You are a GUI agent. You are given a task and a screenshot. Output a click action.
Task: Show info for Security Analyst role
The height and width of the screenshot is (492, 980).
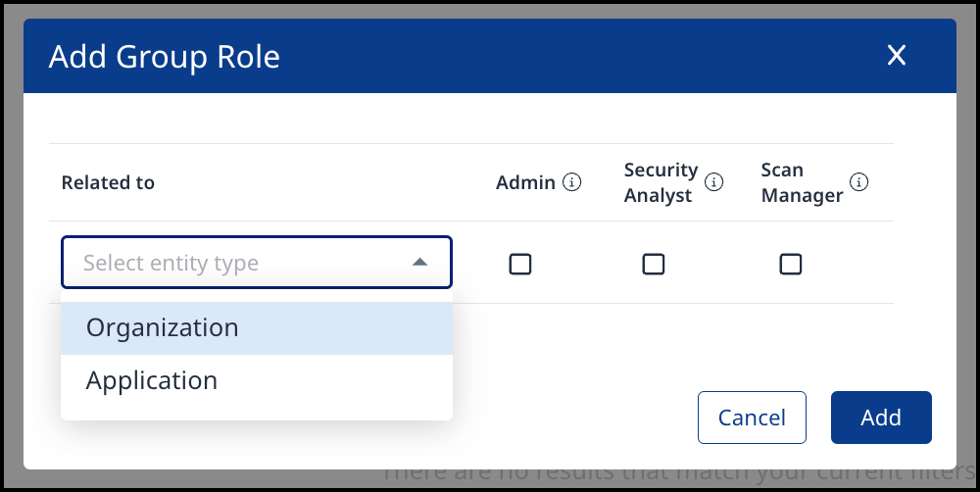tap(714, 182)
